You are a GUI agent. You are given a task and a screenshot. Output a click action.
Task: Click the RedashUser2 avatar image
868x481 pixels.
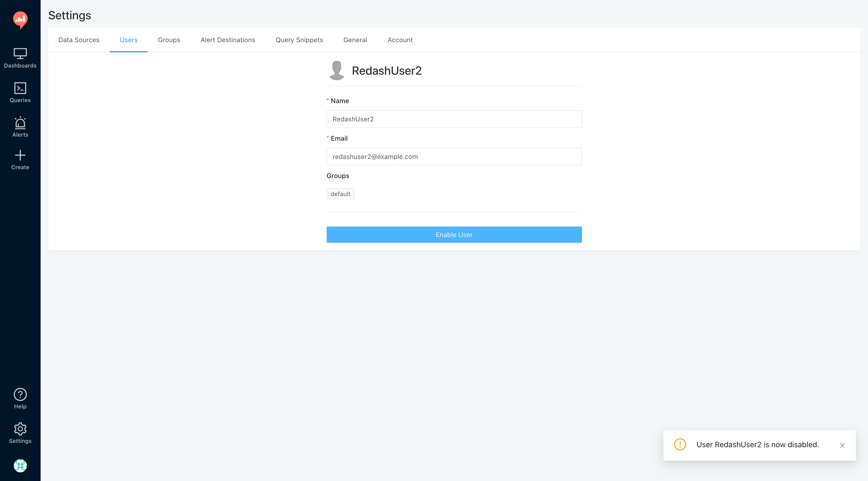click(337, 70)
